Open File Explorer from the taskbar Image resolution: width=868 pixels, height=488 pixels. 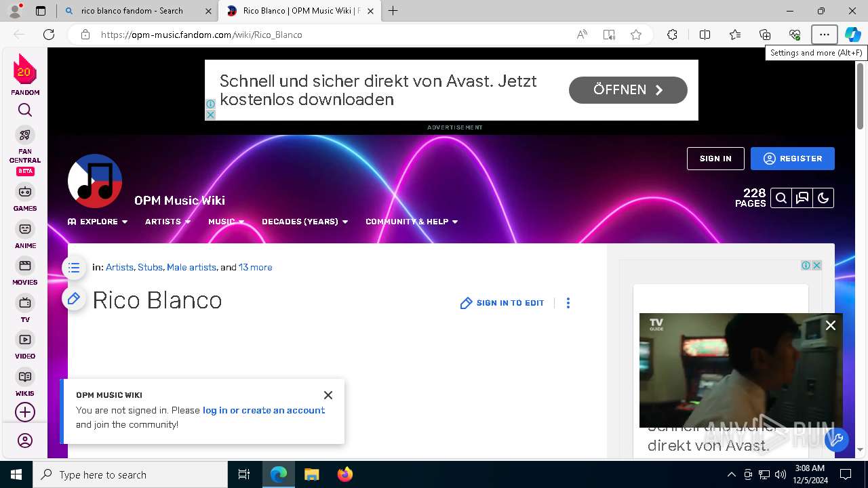[311, 474]
